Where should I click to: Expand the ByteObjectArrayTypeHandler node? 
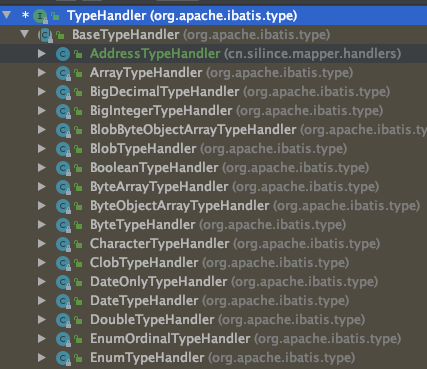click(x=42, y=205)
